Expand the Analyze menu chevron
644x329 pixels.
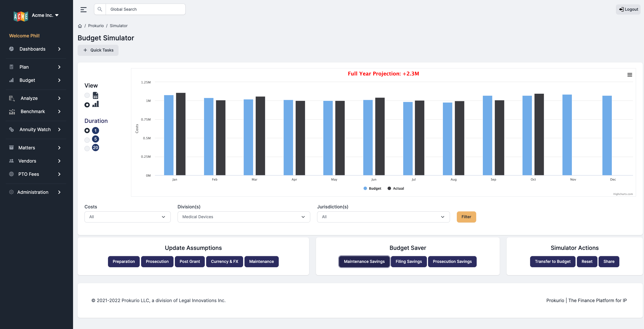point(59,98)
